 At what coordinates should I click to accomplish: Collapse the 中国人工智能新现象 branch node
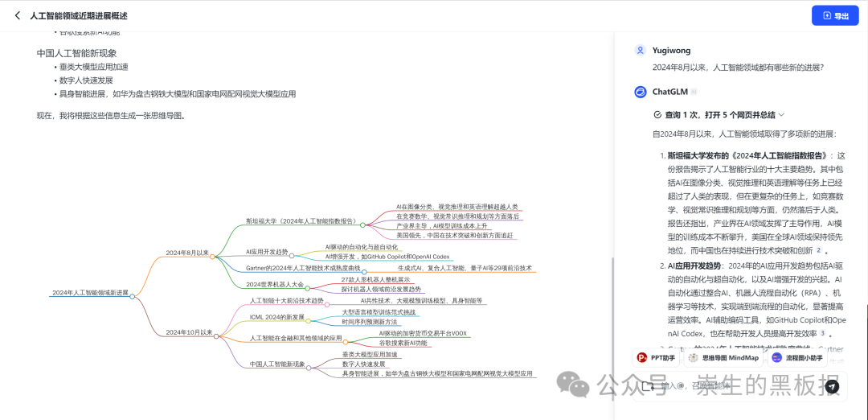[x=309, y=368]
